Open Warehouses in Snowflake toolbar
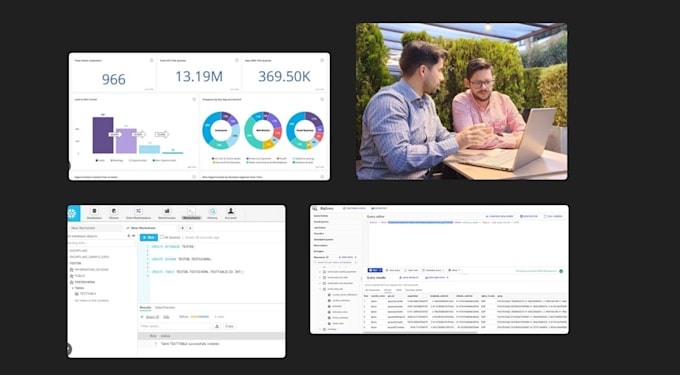Image resolution: width=680 pixels, height=375 pixels. [x=167, y=213]
